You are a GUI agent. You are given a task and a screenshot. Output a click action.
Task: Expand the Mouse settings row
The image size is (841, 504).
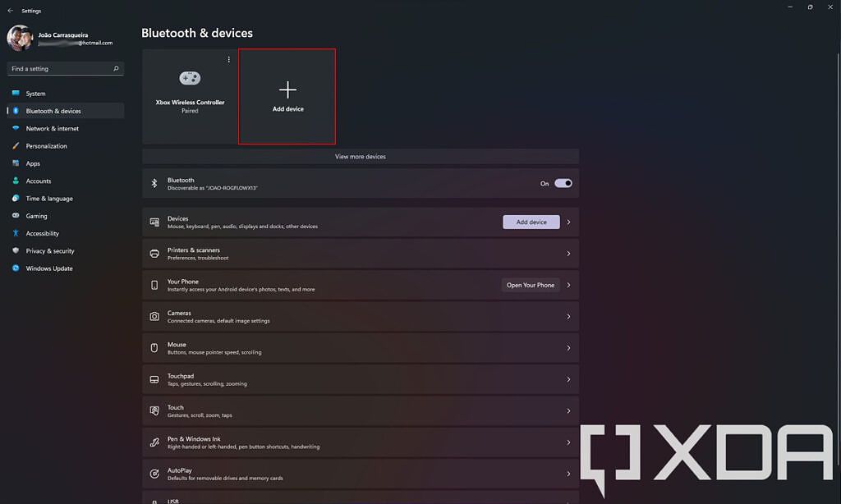pos(360,347)
